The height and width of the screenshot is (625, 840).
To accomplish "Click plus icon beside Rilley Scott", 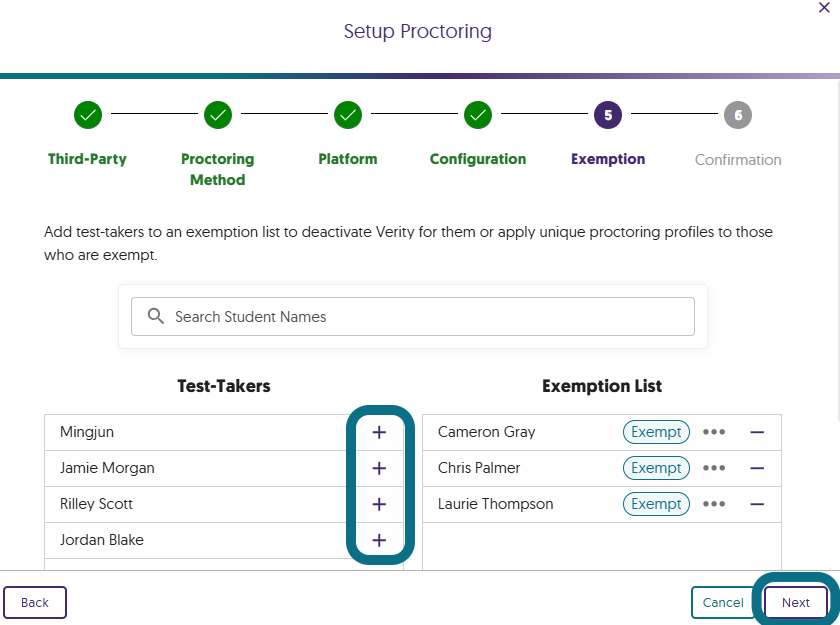I will click(379, 504).
